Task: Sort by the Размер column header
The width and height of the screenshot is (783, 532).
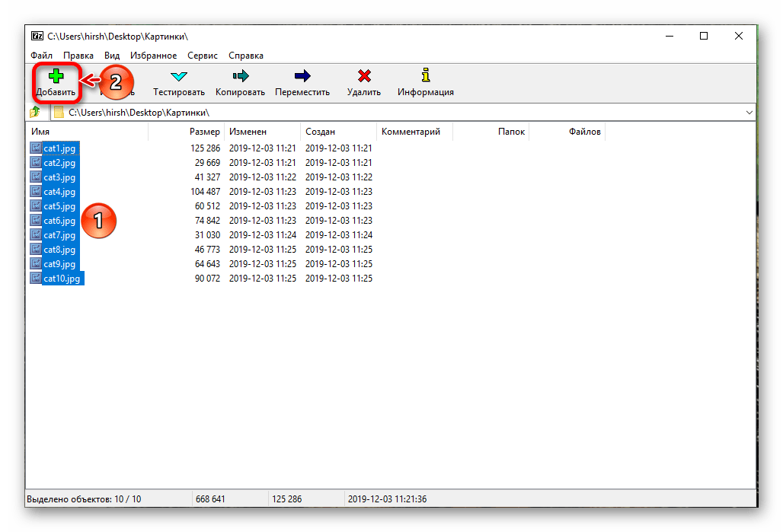Action: coord(204,132)
